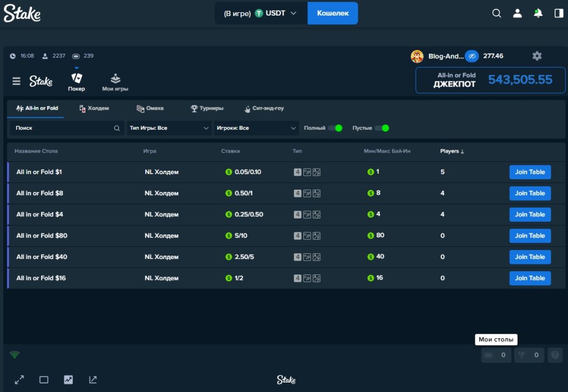
Task: Switch to the Омаха tab
Action: tap(150, 108)
